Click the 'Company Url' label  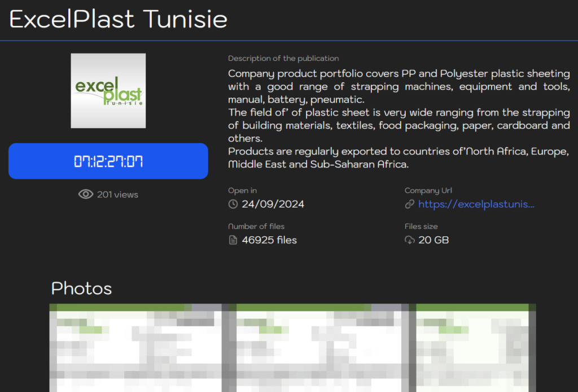click(x=428, y=191)
